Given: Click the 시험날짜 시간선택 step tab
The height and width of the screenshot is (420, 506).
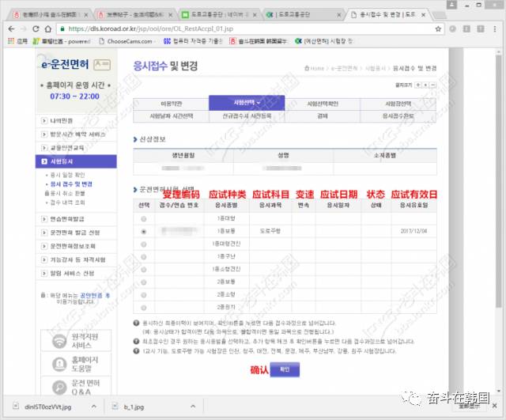Looking at the screenshot, I should [171, 116].
